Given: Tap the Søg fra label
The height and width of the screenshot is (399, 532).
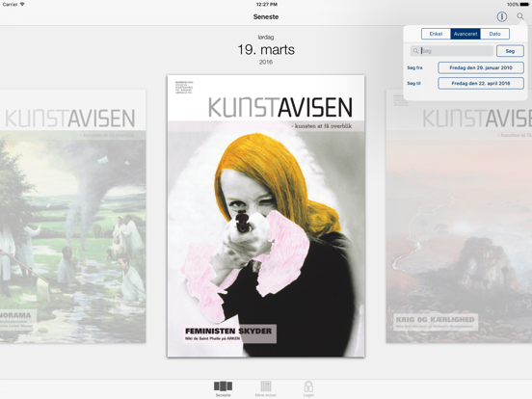Looking at the screenshot, I should tap(414, 67).
